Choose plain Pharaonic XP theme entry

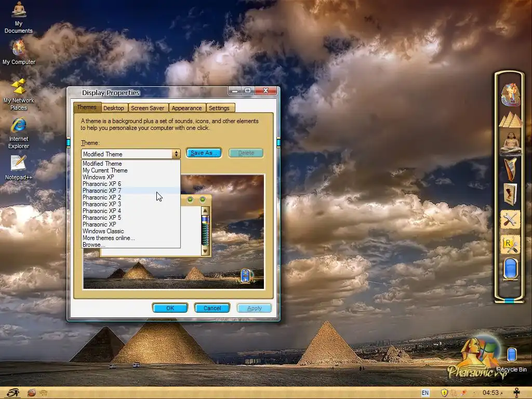point(131,224)
